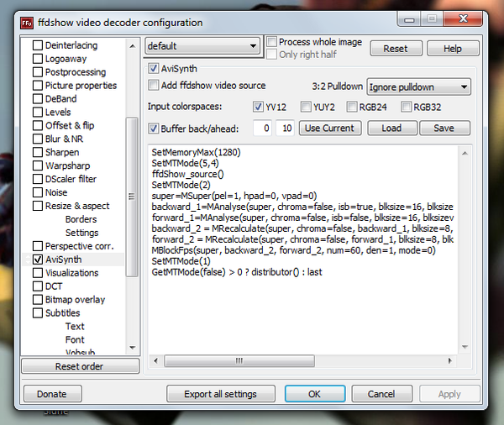This screenshot has height=425, width=504.
Task: Click the buffer ahead field showing 10
Action: [285, 129]
